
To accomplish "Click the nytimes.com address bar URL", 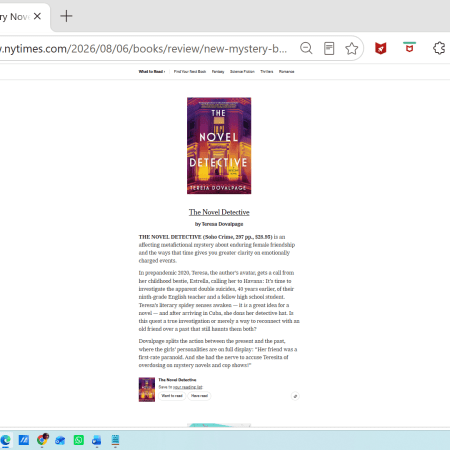I will (144, 49).
